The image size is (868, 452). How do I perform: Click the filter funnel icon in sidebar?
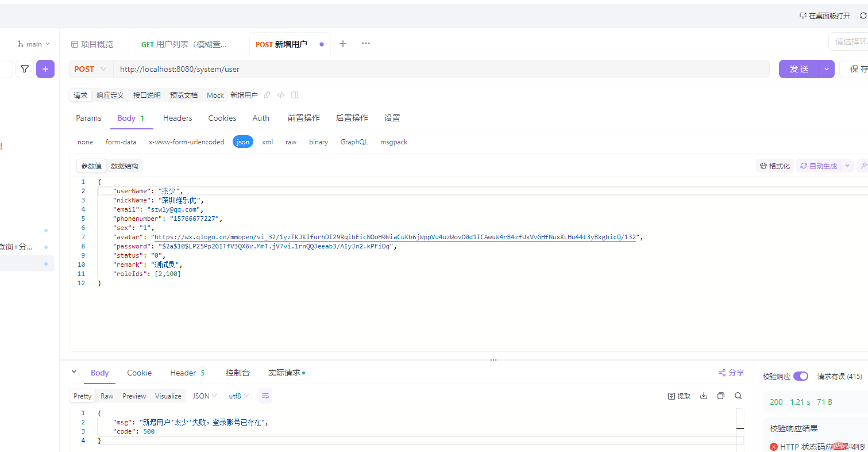coord(25,69)
